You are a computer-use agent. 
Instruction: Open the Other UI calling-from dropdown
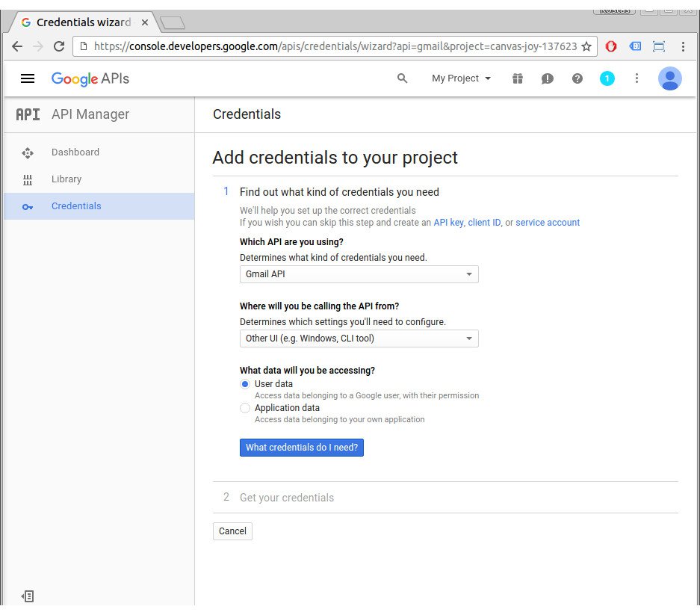click(359, 339)
